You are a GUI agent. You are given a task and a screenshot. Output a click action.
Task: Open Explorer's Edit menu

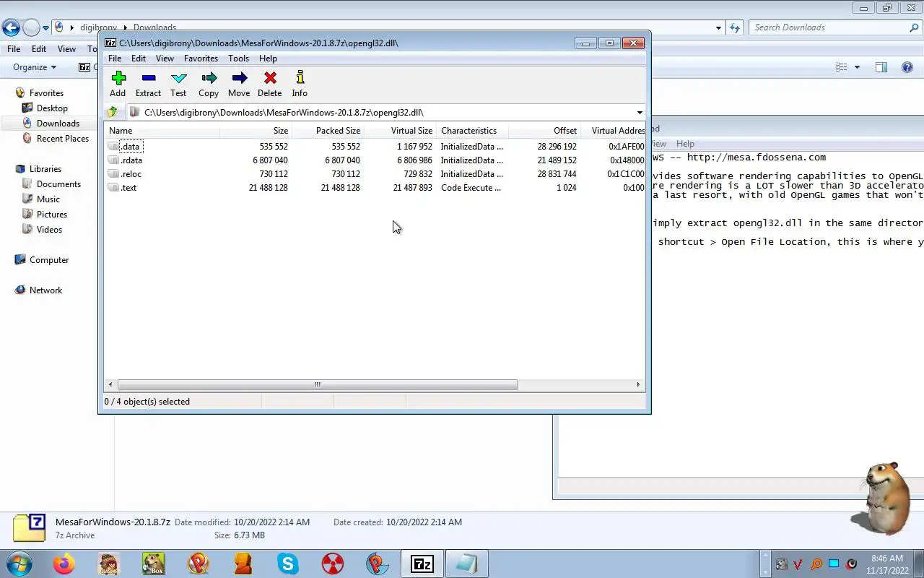(39, 49)
